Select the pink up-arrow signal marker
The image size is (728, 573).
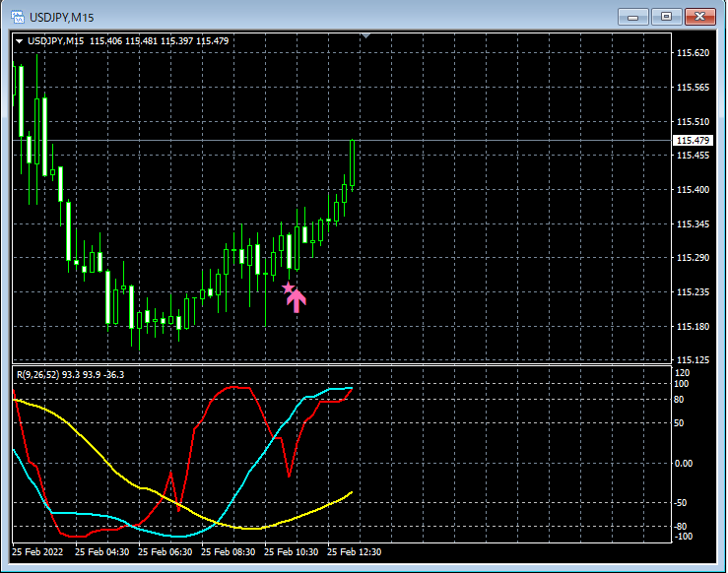click(297, 300)
